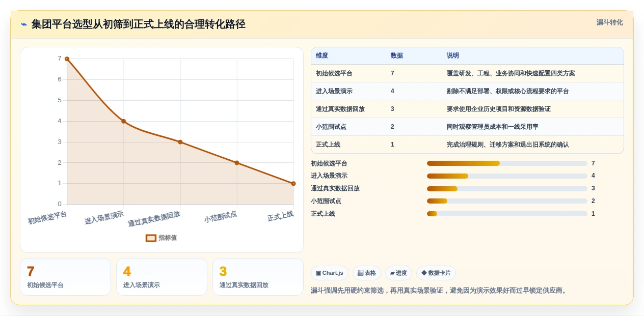Click the chart point at 通过真实数据回放

(x=180, y=142)
